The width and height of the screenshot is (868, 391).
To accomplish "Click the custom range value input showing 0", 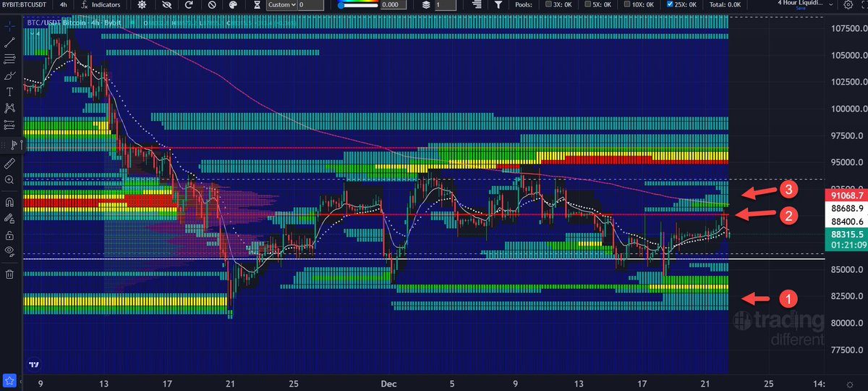I will coord(310,5).
